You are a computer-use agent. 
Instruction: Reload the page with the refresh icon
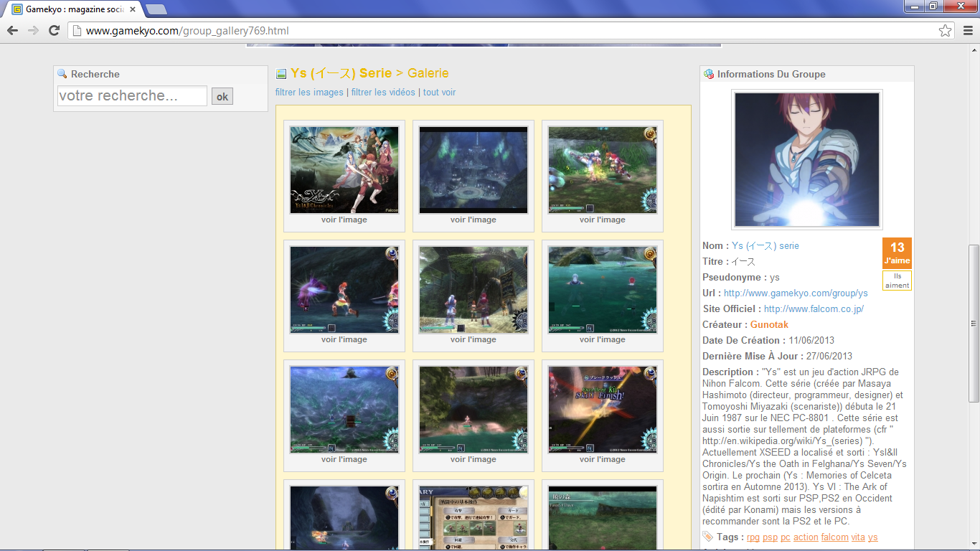point(54,30)
